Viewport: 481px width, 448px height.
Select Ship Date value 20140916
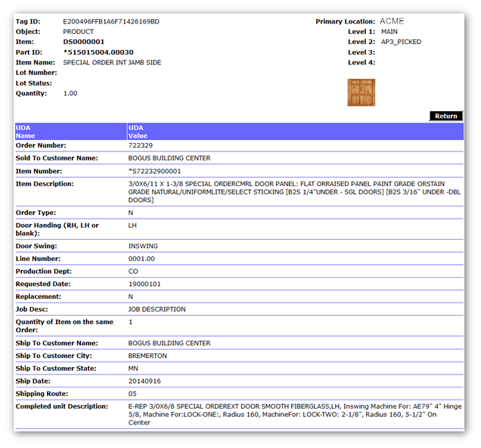click(144, 381)
